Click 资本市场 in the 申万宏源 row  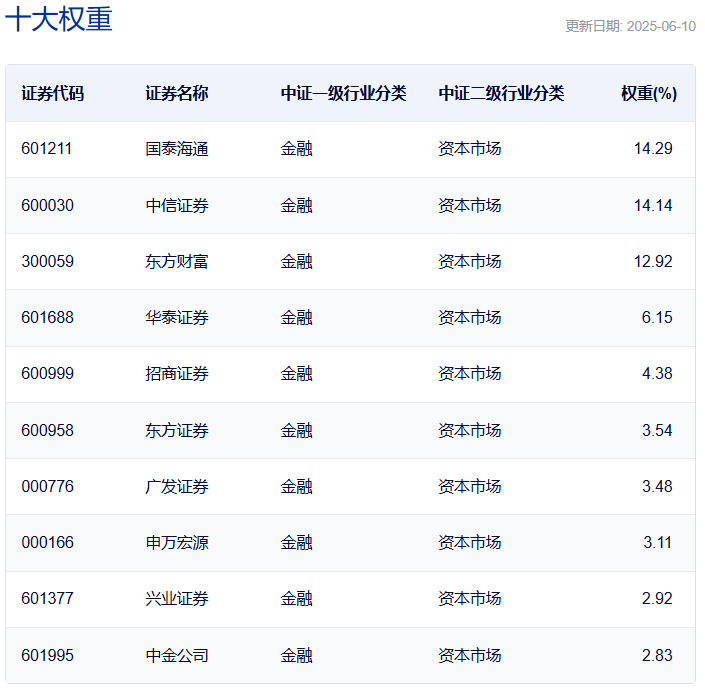pos(470,543)
